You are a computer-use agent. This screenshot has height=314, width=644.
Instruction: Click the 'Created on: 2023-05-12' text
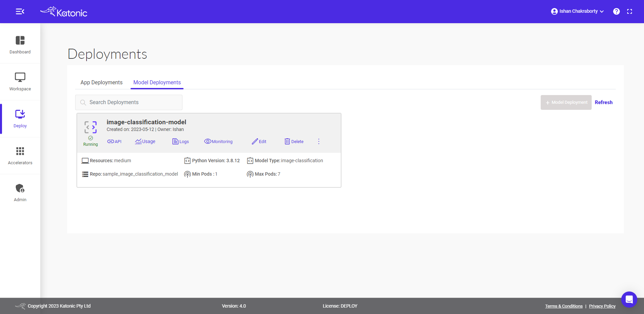(x=130, y=129)
